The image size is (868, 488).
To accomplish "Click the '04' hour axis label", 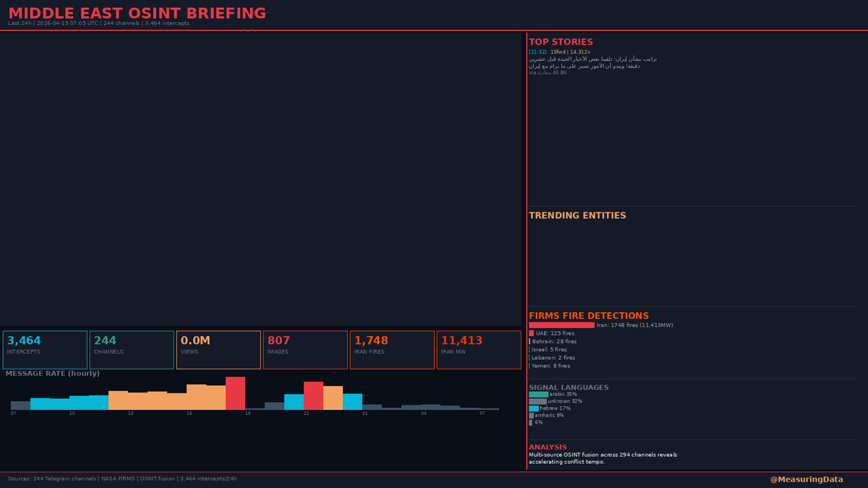I will [x=423, y=414].
